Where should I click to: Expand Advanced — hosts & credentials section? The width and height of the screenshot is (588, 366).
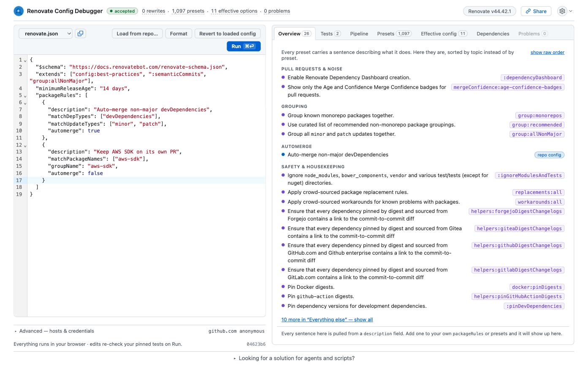[54, 331]
